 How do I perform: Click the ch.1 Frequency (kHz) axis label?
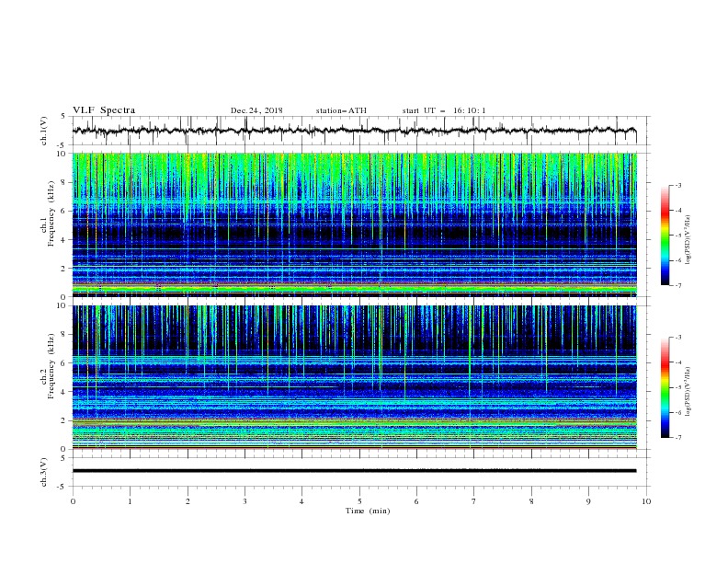coord(48,213)
